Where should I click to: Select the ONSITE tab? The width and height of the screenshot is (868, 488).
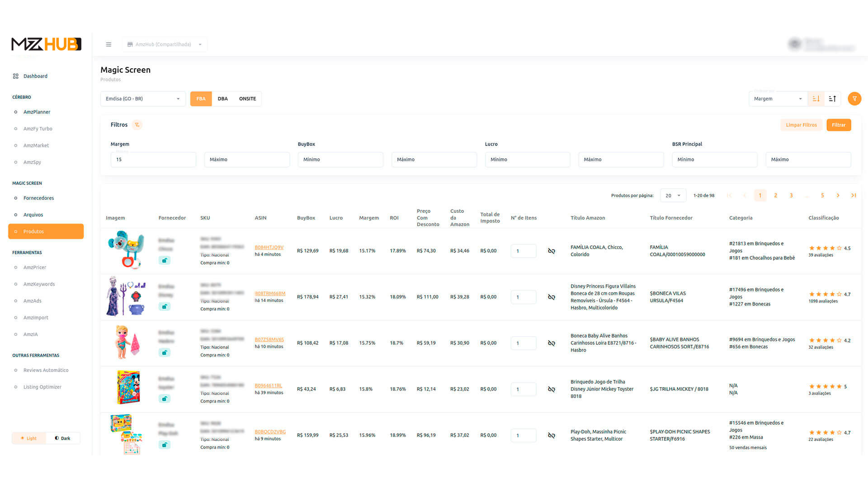click(247, 99)
